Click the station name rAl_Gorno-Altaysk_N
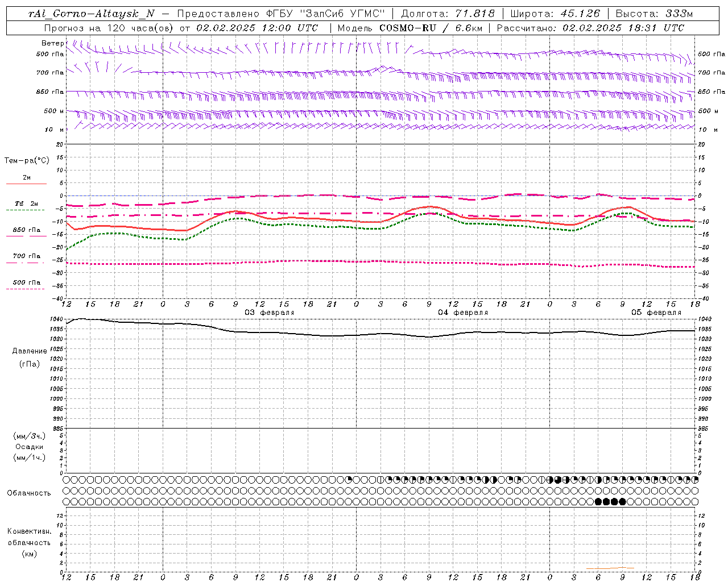This screenshot has height=582, width=728. pos(91,14)
